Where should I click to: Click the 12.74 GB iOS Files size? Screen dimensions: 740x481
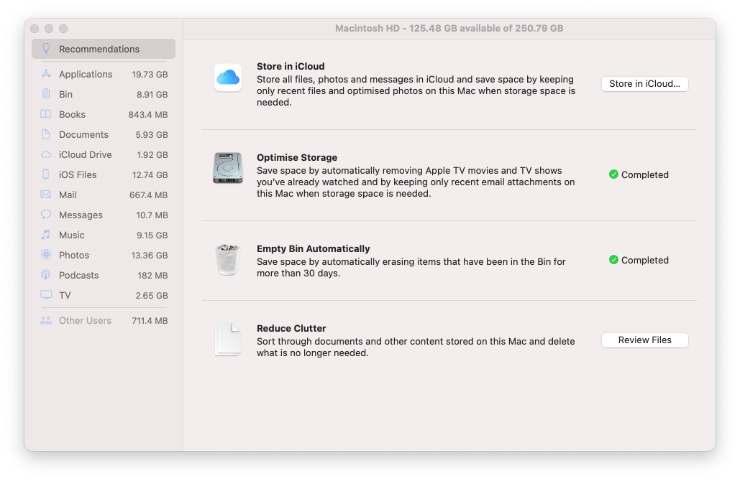pyautogui.click(x=150, y=175)
